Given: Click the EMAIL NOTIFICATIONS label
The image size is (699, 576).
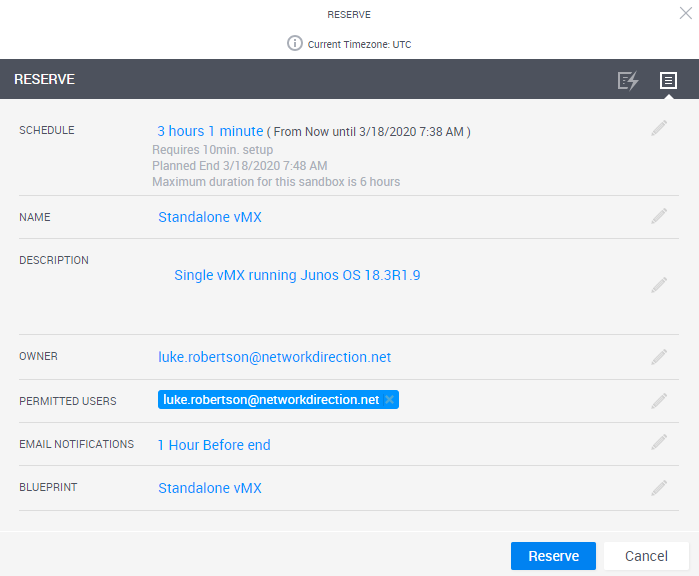Looking at the screenshot, I should click(x=77, y=444).
